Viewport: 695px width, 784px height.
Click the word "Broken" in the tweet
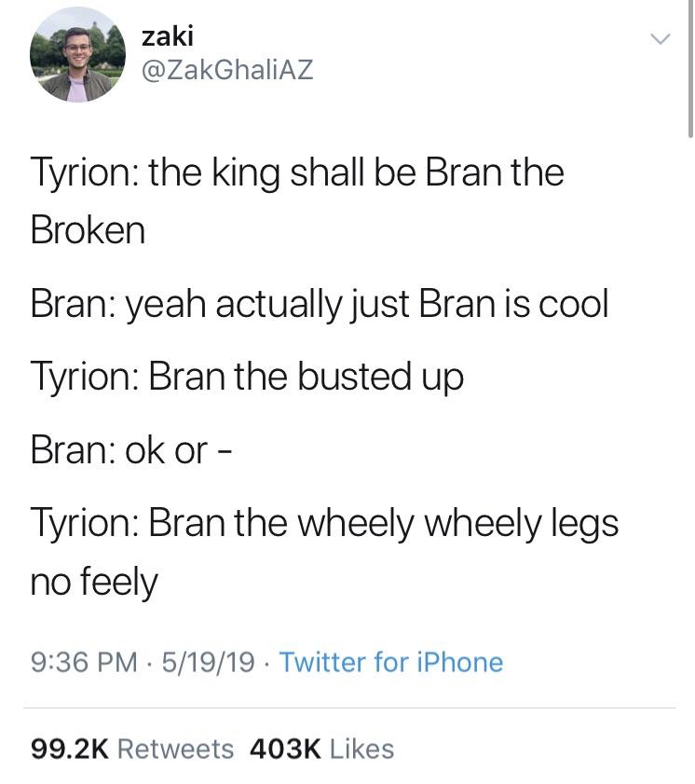point(88,230)
